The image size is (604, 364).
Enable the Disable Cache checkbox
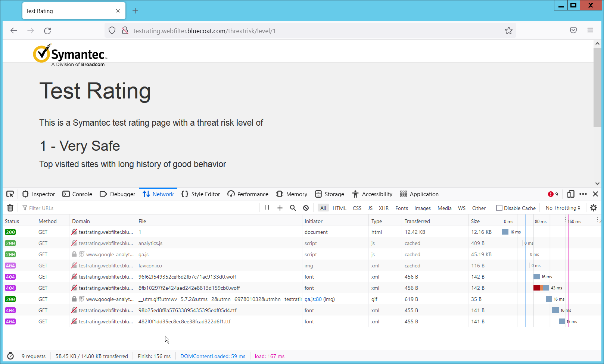pyautogui.click(x=499, y=208)
